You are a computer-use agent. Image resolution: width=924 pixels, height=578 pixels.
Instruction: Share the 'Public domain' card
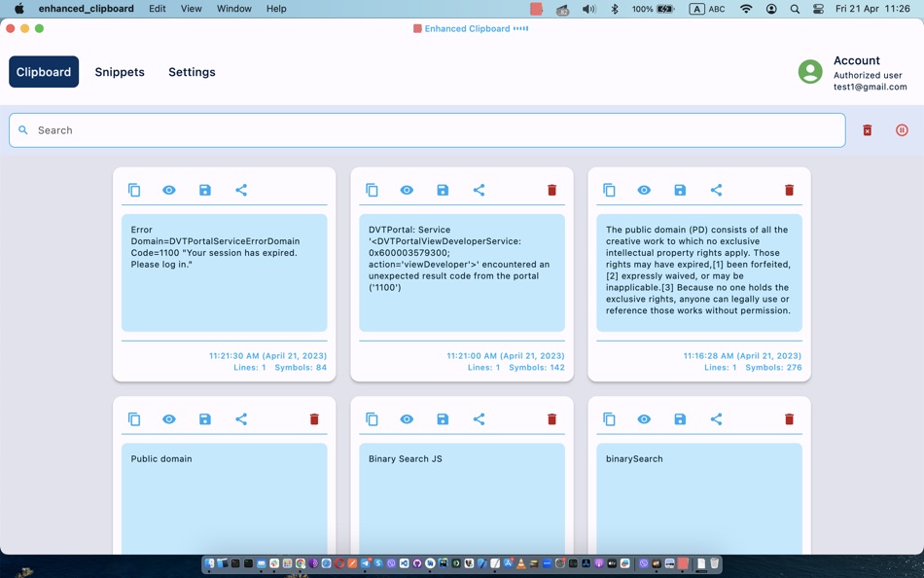pos(241,419)
